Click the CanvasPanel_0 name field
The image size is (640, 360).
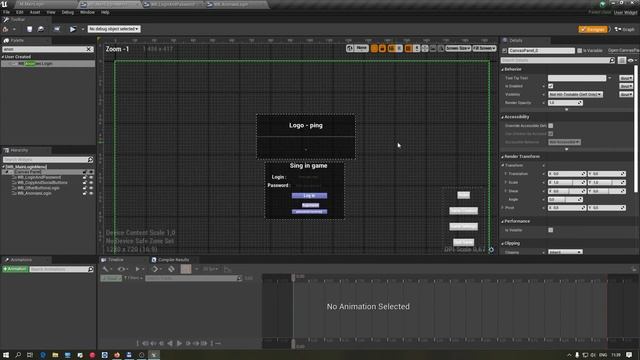point(541,51)
